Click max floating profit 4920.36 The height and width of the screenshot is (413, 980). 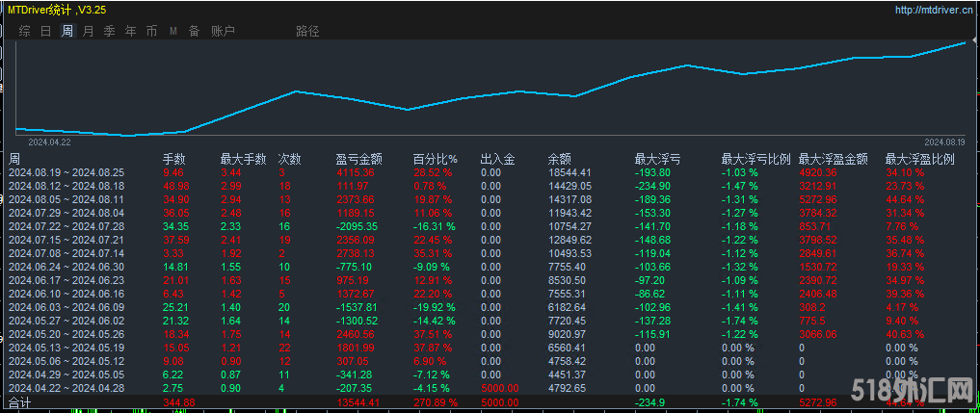click(x=819, y=172)
